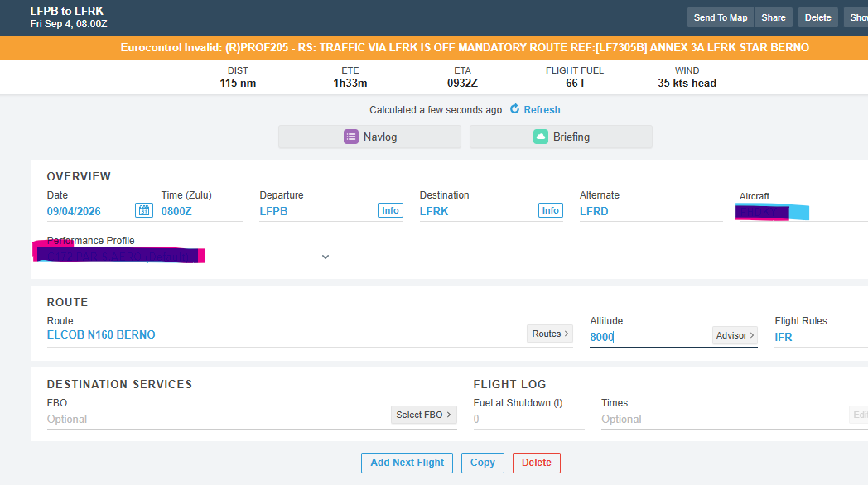Open the altitude Advisor
This screenshot has width=868, height=485.
pos(735,335)
